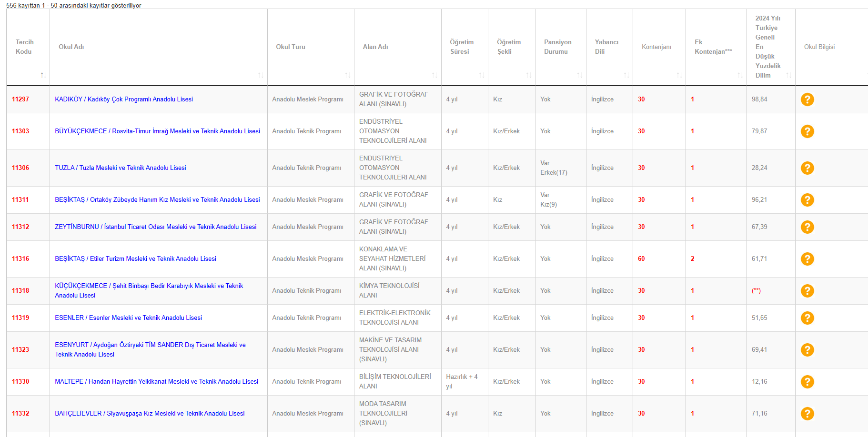The image size is (868, 437).
Task: Click Okul Türü column header text
Action: coord(291,47)
